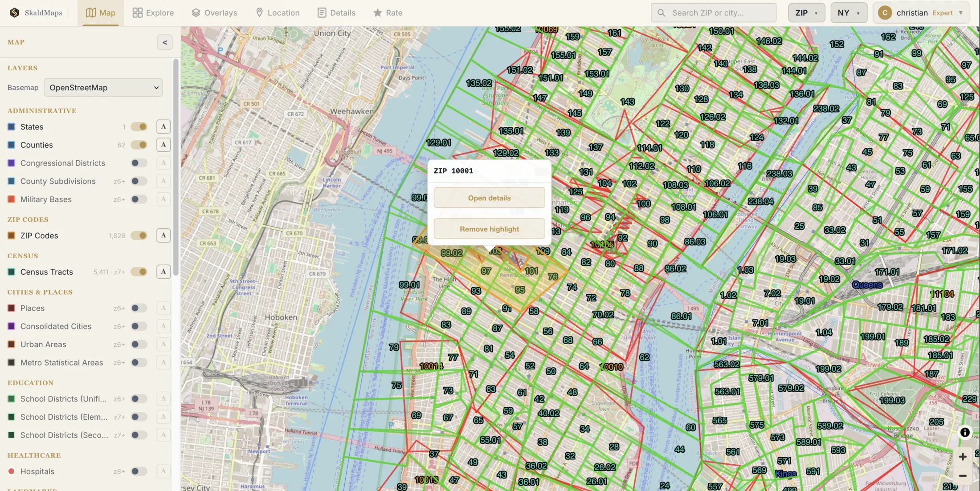The image size is (980, 491).
Task: Click the Kings county label on map
Action: 786,474
